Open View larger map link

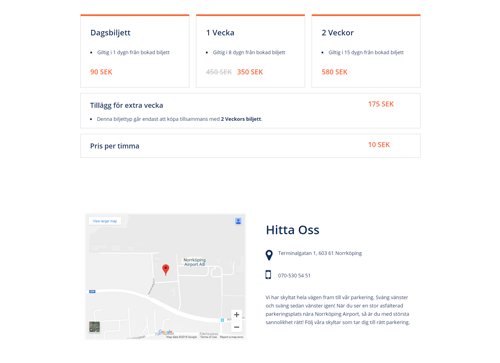coord(105,221)
